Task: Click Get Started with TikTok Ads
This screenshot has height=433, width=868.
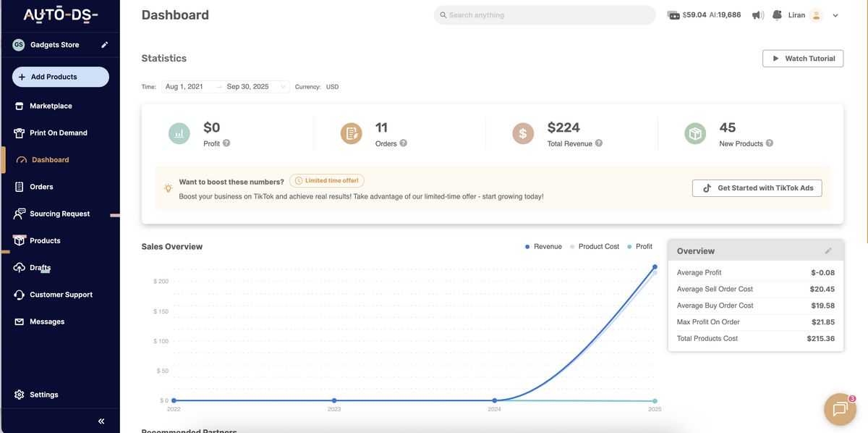Action: tap(757, 188)
